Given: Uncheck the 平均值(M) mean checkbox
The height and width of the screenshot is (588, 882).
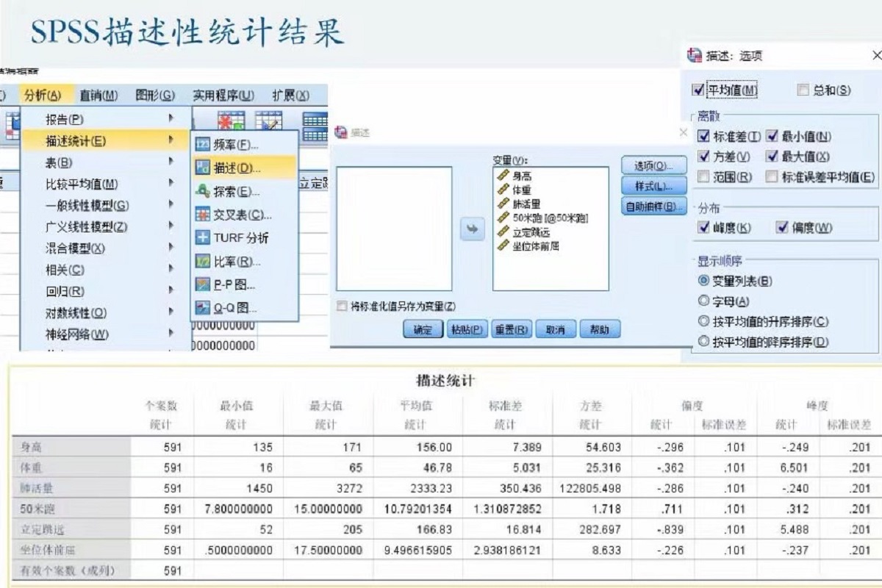Looking at the screenshot, I should pyautogui.click(x=698, y=90).
